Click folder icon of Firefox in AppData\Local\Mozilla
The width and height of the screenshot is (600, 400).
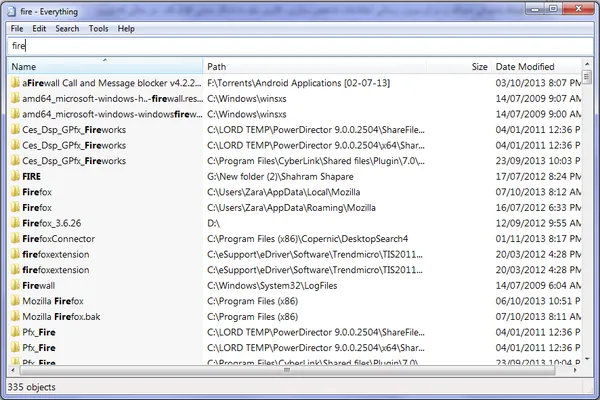click(x=15, y=192)
